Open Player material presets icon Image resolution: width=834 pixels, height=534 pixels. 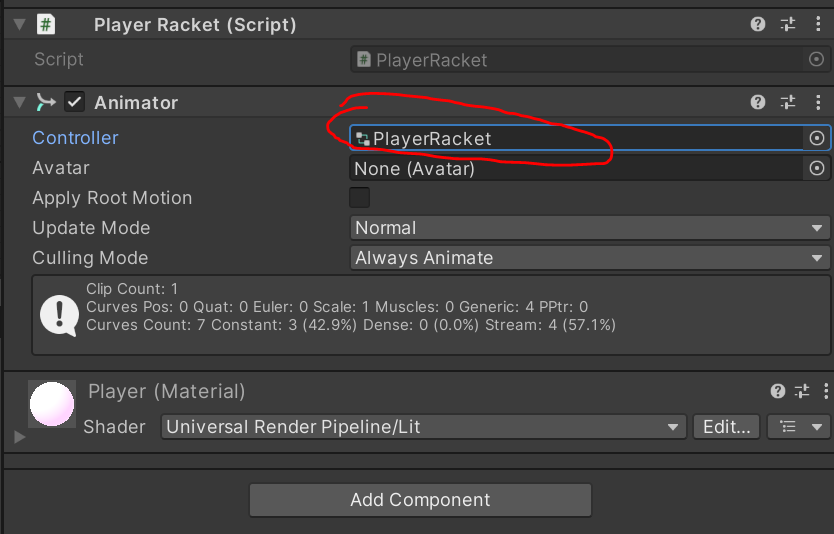pos(802,391)
